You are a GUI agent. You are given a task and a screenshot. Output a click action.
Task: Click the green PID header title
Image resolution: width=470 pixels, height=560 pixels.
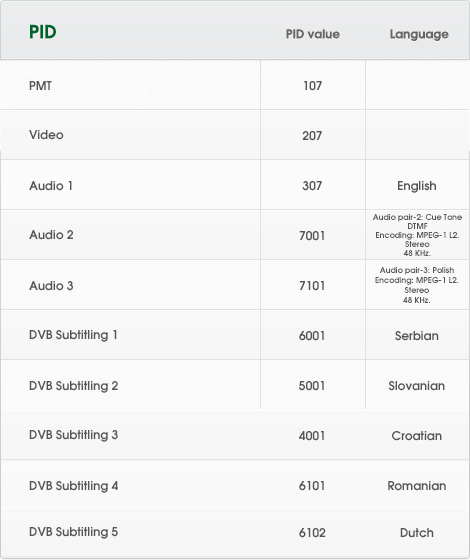click(42, 32)
